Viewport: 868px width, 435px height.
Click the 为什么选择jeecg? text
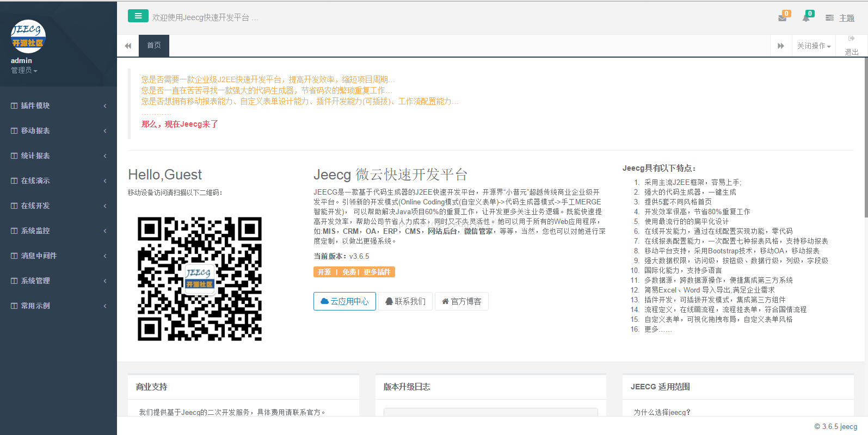click(x=662, y=412)
